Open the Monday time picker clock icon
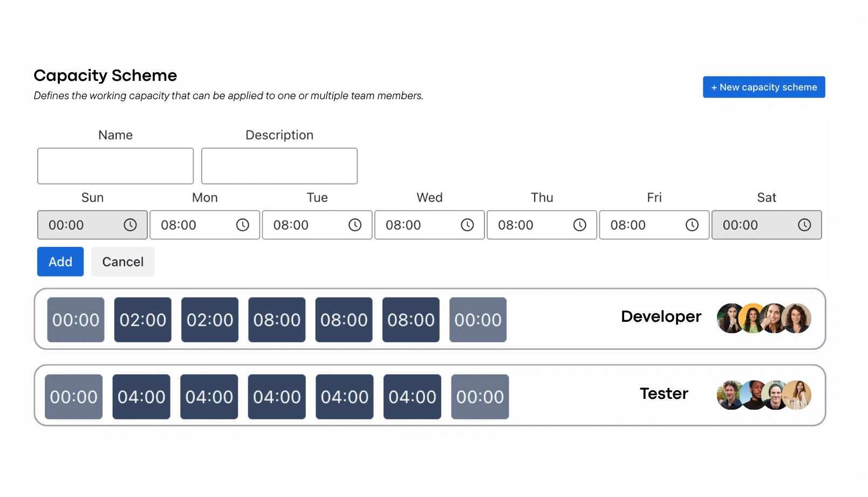The height and width of the screenshot is (497, 868). pos(243,225)
